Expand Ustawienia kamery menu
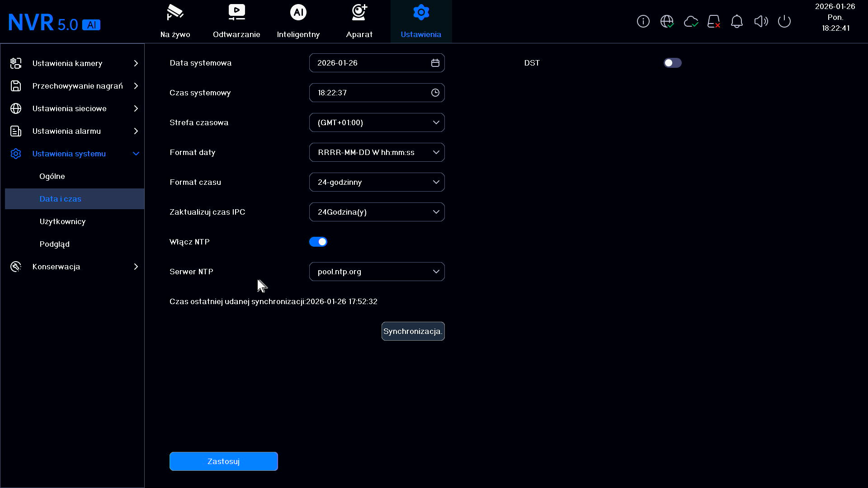This screenshot has width=868, height=488. [75, 63]
